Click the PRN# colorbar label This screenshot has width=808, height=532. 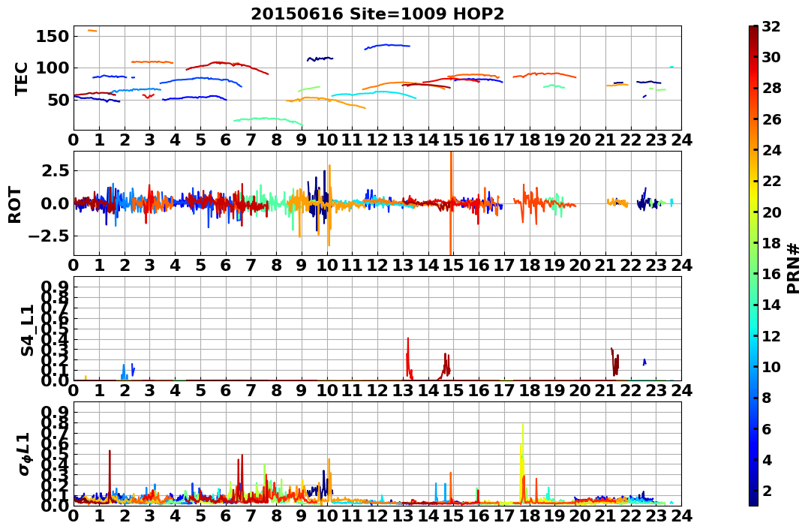coord(794,268)
